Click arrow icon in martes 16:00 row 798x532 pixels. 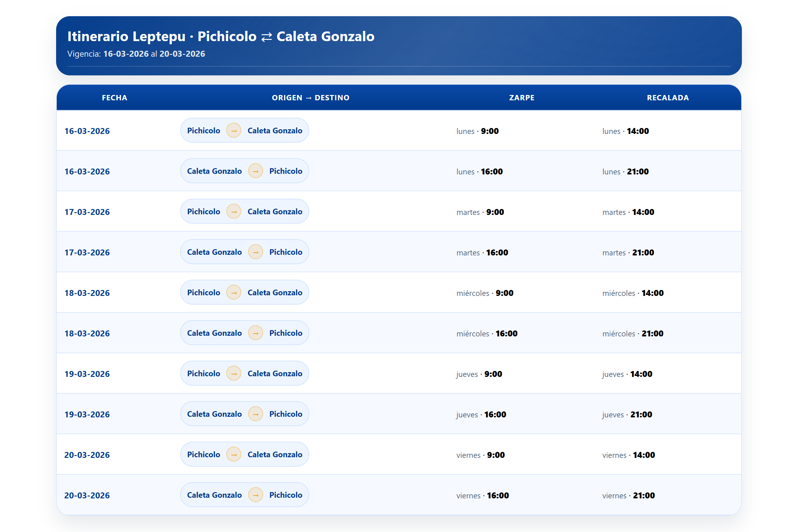point(255,252)
